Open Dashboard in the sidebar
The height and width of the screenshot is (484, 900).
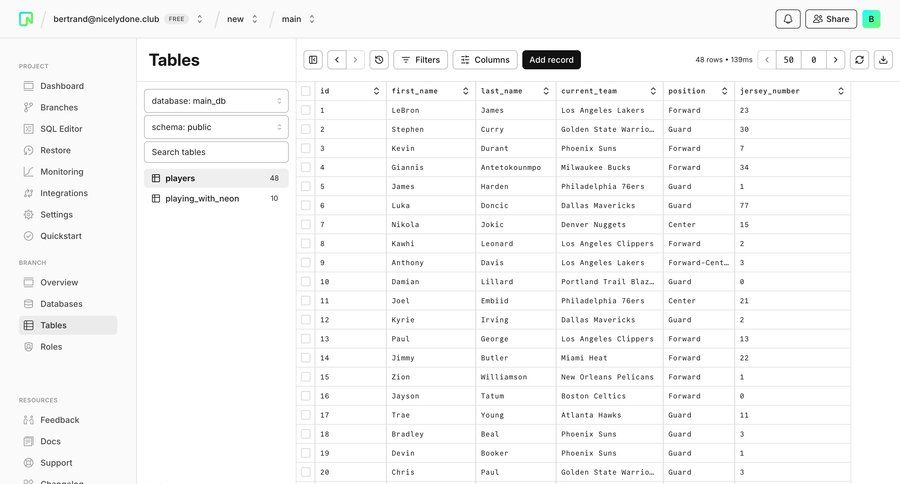point(68,86)
